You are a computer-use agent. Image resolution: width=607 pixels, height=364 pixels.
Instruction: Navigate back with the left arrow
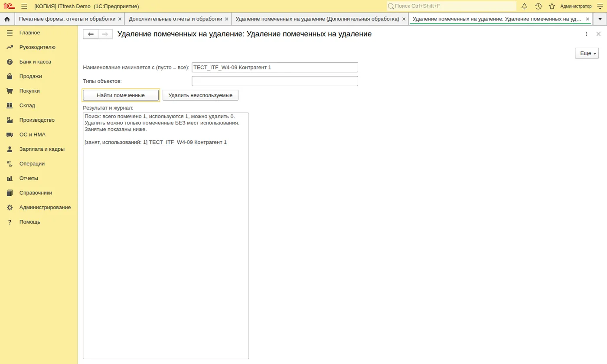pos(91,34)
